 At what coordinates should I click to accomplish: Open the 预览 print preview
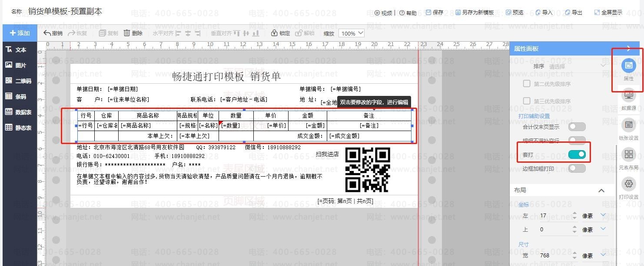point(515,13)
